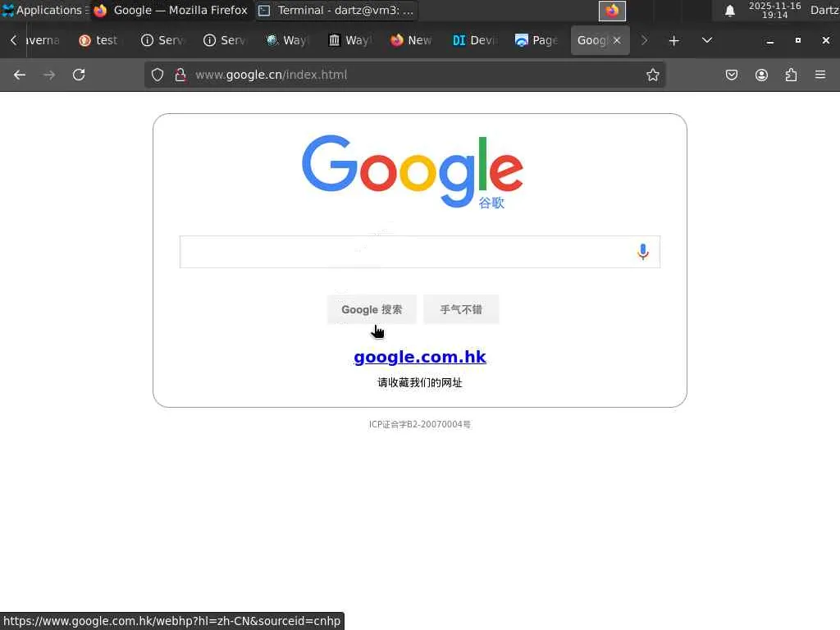Open Firefox account menu
The height and width of the screenshot is (630, 840).
tap(761, 75)
